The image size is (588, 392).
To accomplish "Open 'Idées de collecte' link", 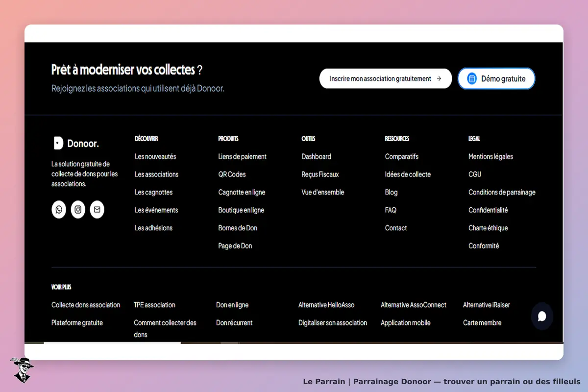I will 408,174.
